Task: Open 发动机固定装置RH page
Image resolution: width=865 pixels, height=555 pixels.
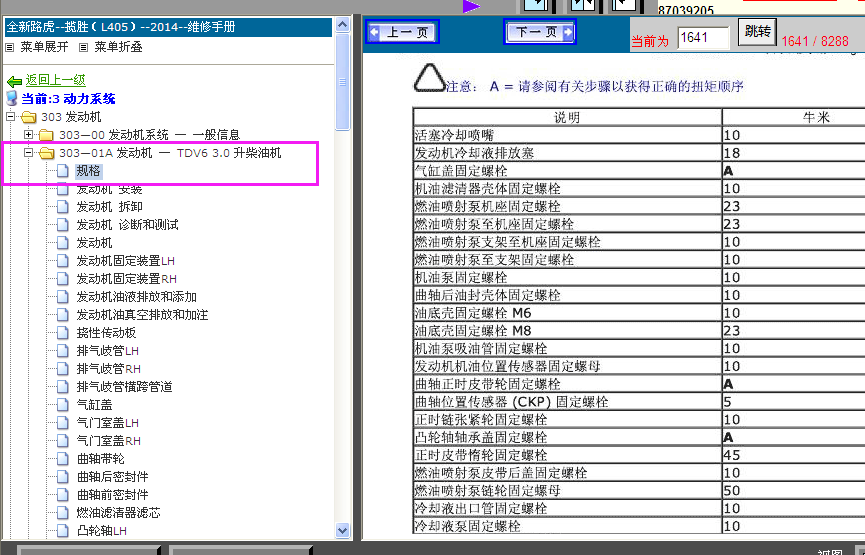Action: (126, 279)
